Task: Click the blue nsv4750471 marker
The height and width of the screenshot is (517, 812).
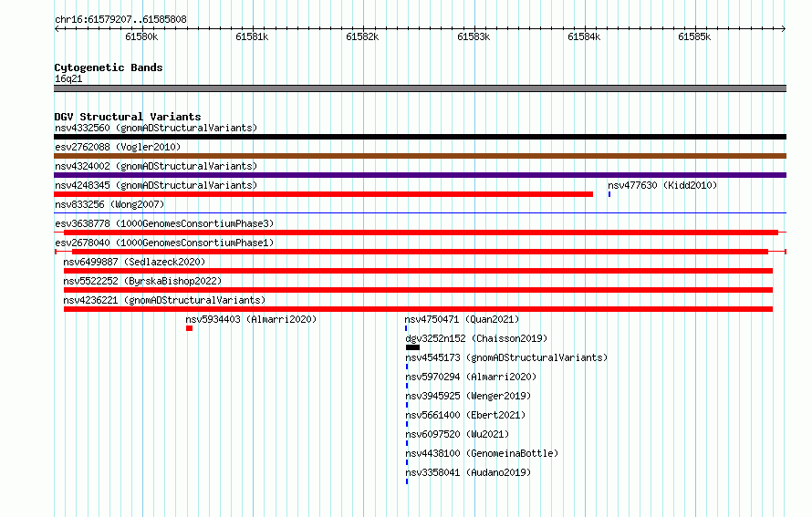Action: coord(406,328)
